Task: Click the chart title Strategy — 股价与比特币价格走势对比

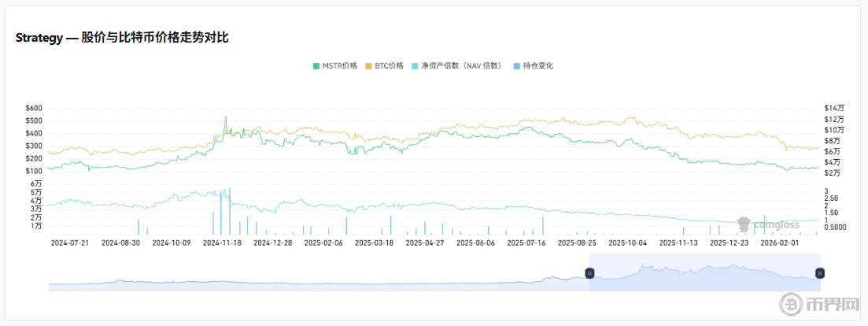Action: coord(122,38)
